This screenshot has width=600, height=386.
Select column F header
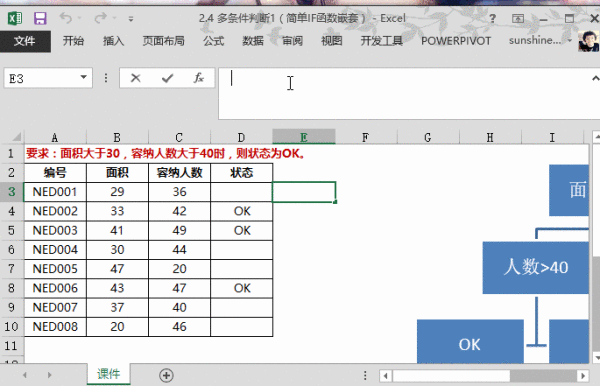click(x=366, y=137)
